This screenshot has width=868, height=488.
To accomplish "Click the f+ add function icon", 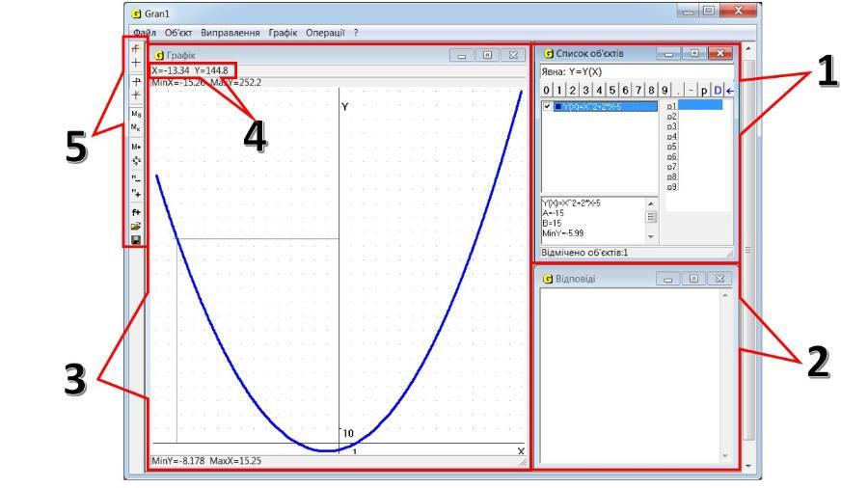I will (136, 212).
